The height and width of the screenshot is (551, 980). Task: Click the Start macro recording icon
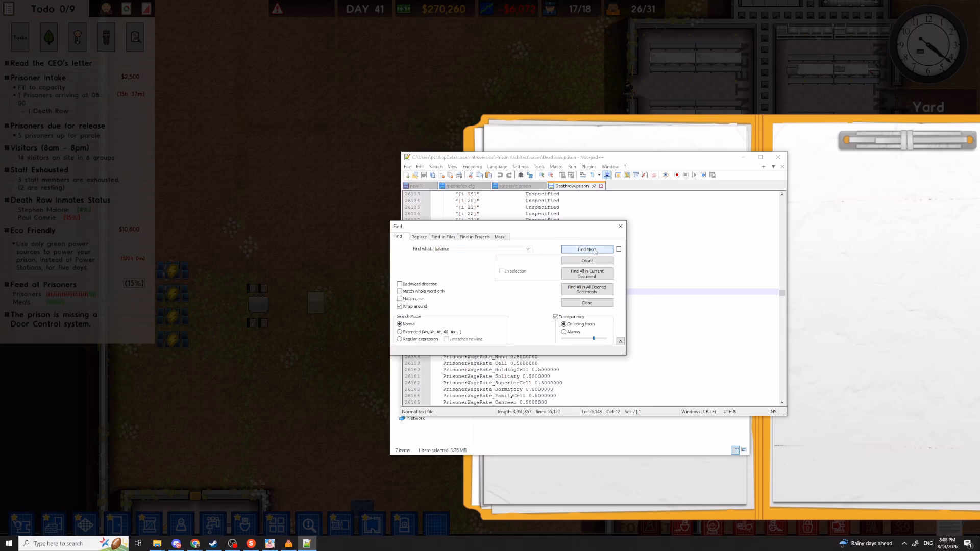(677, 175)
